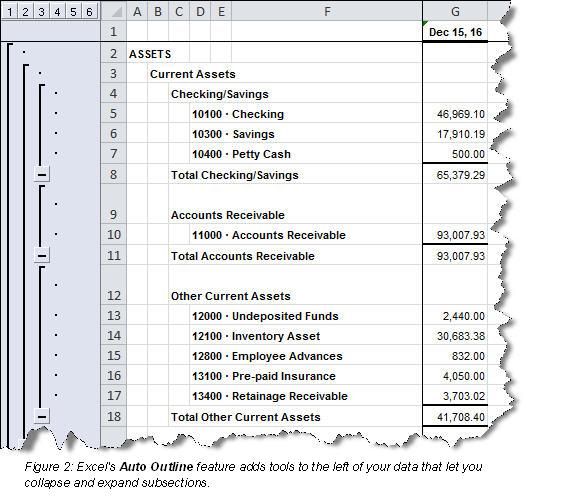Select 'Total Checking/Savings' label cell

coord(235,175)
